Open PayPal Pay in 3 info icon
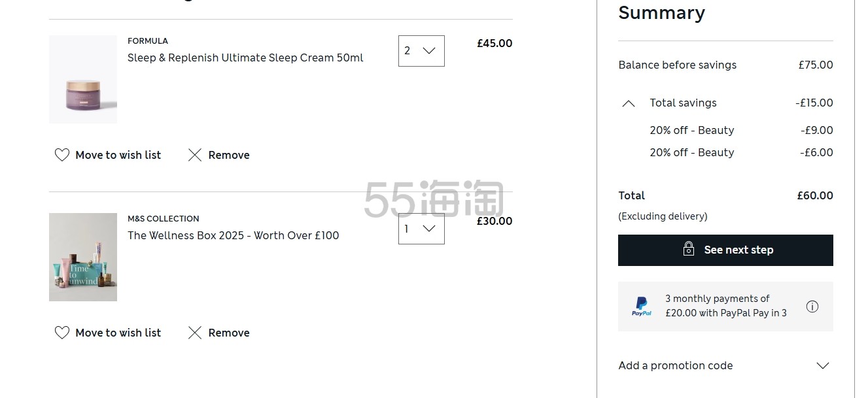This screenshot has width=868, height=398. (812, 306)
